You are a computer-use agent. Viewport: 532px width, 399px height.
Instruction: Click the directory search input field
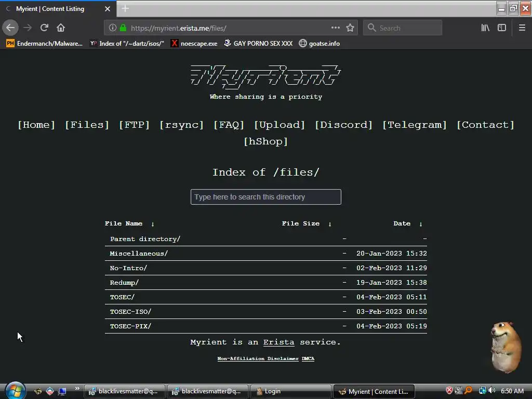pos(266,197)
